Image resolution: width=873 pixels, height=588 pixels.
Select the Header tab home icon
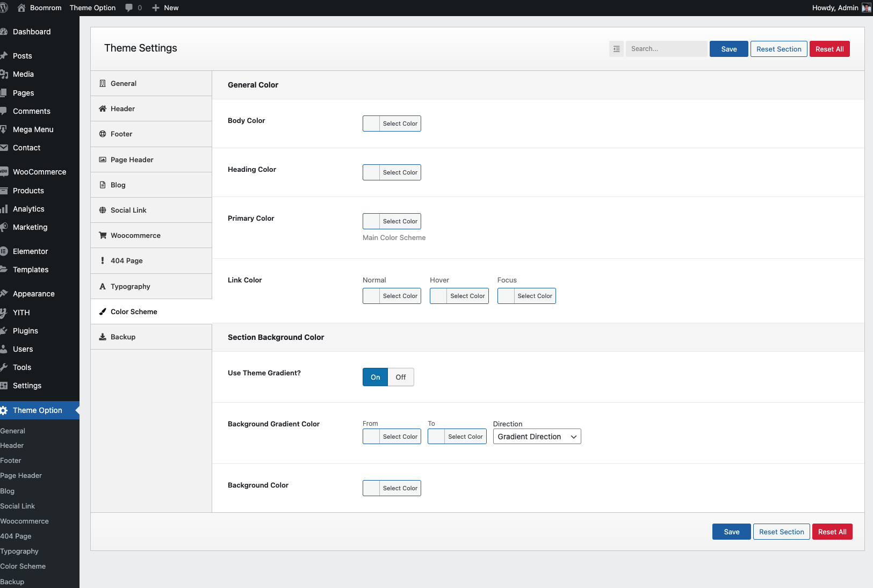(103, 108)
